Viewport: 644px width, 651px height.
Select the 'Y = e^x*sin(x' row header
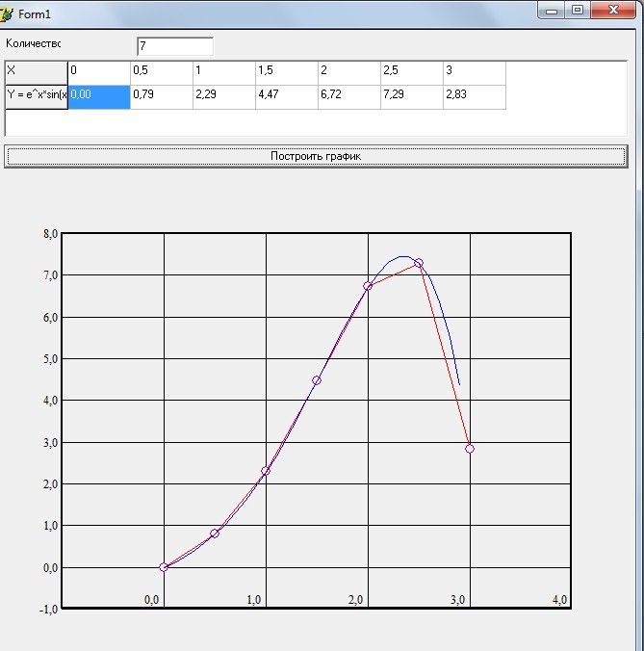[x=37, y=97]
